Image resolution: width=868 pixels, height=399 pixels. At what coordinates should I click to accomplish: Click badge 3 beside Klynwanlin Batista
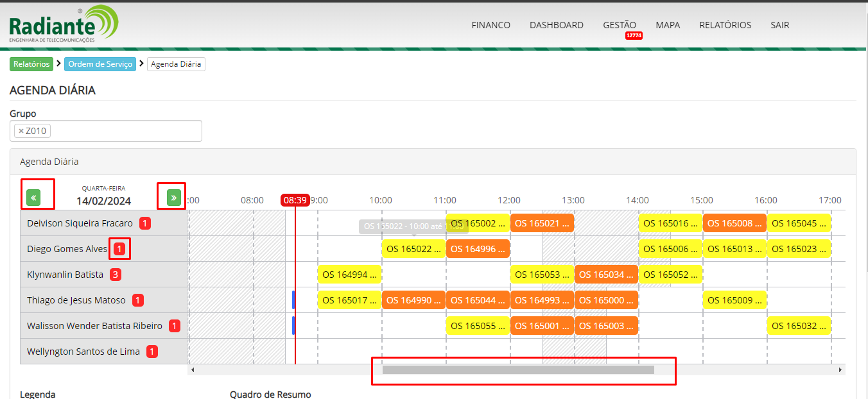pyautogui.click(x=116, y=275)
